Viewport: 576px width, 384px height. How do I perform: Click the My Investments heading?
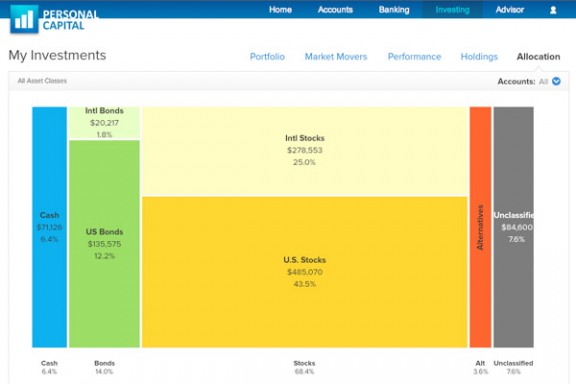[x=57, y=55]
